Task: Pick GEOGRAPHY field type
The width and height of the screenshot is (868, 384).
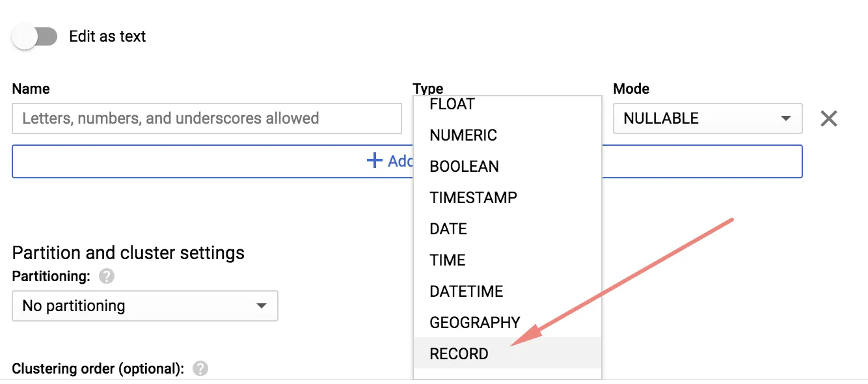Action: click(x=475, y=323)
